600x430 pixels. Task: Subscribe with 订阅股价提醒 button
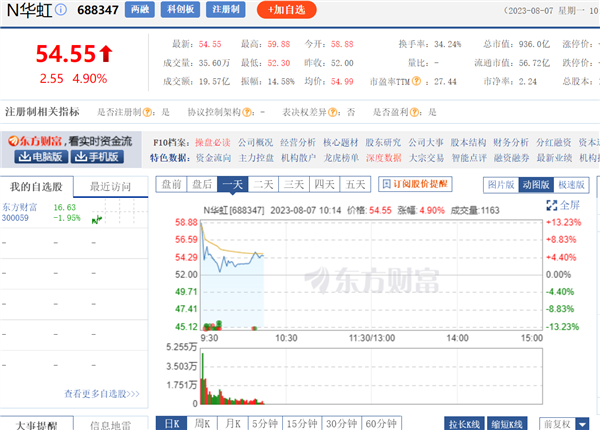415,184
